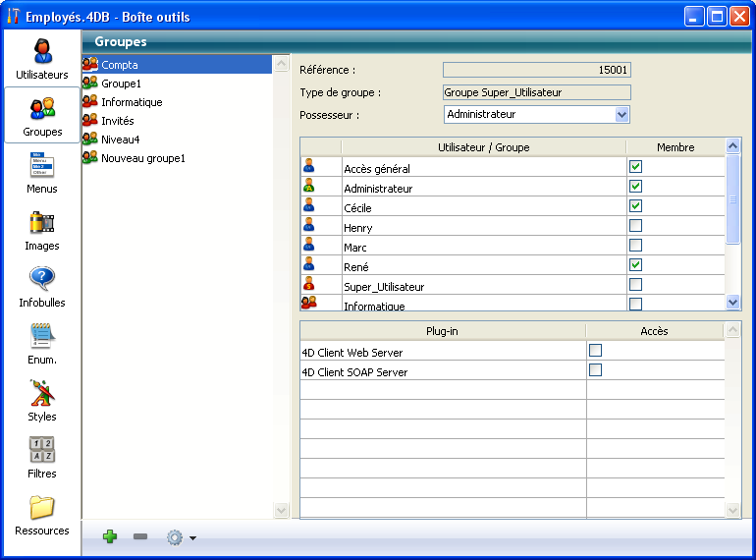Enable access to 4D Client Web Server
Viewport: 756px width, 560px height.
pyautogui.click(x=595, y=351)
